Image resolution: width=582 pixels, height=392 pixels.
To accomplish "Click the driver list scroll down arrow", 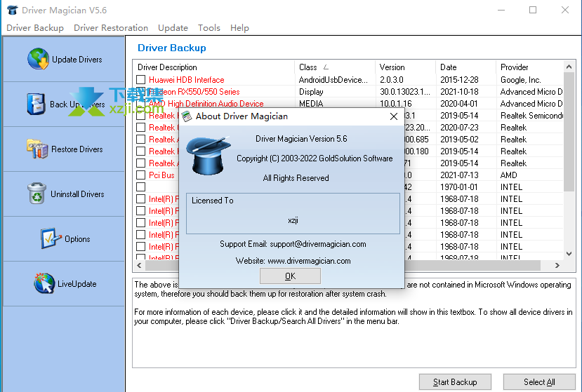I will [569, 254].
